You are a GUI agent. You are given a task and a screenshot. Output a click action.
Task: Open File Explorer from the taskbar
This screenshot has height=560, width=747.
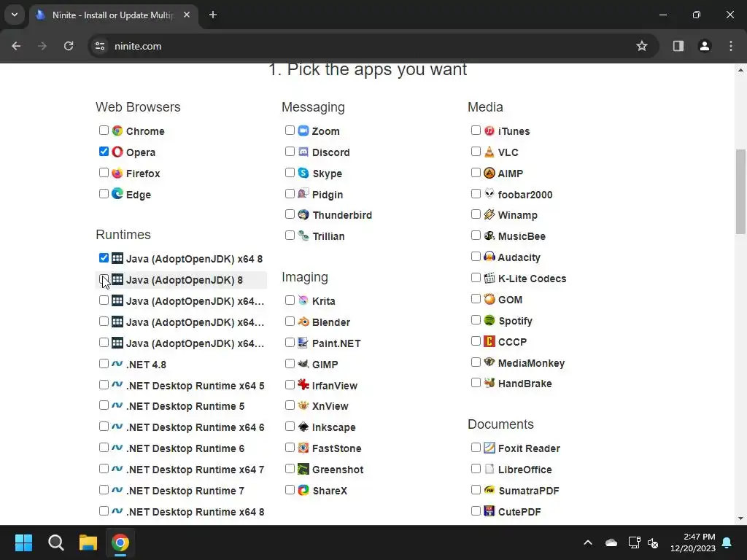click(88, 542)
